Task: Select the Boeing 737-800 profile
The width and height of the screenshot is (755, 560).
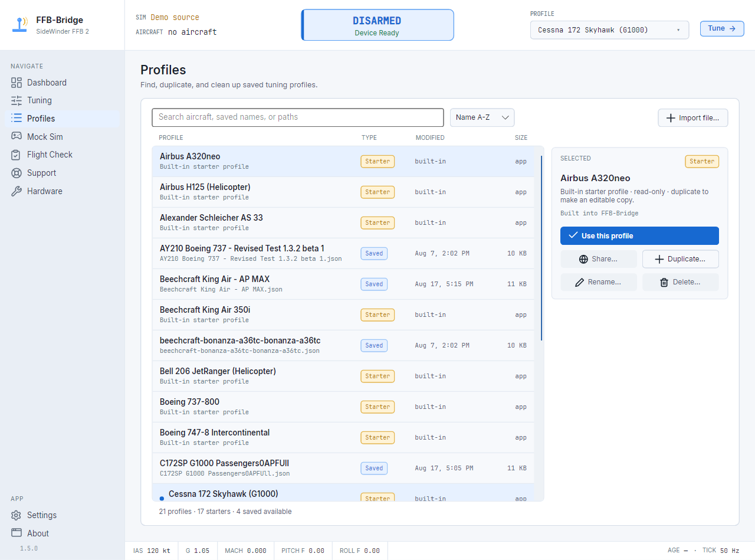Action: (343, 407)
